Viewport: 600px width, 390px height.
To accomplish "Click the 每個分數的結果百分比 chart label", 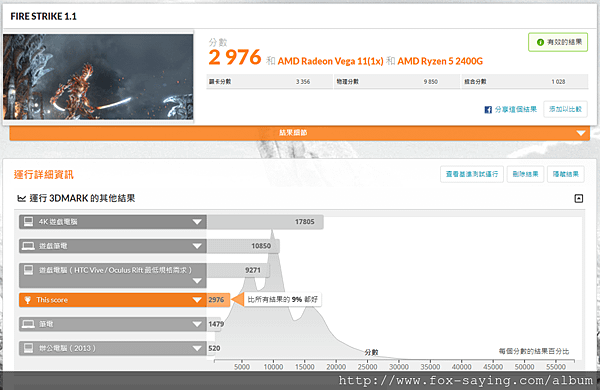I will (534, 351).
